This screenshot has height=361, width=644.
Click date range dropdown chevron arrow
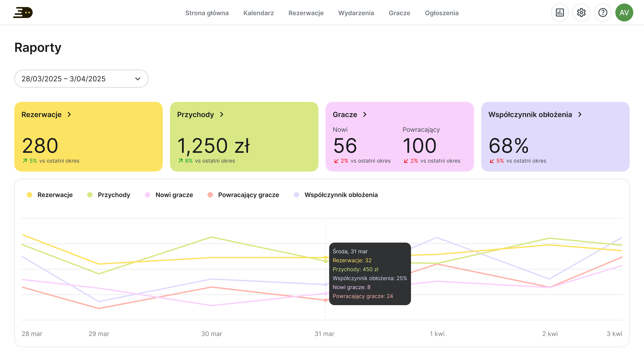(137, 79)
